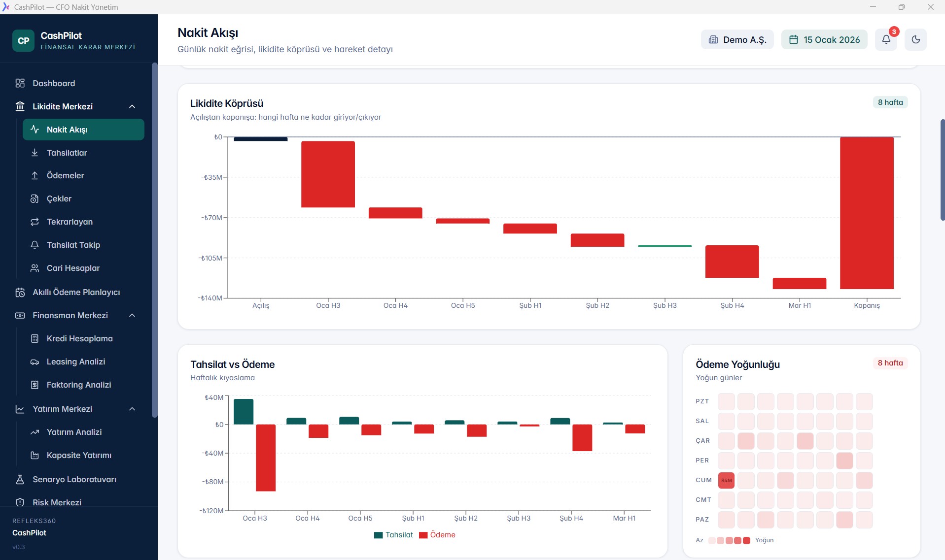Click the Nakit Akışı page heading

[208, 33]
